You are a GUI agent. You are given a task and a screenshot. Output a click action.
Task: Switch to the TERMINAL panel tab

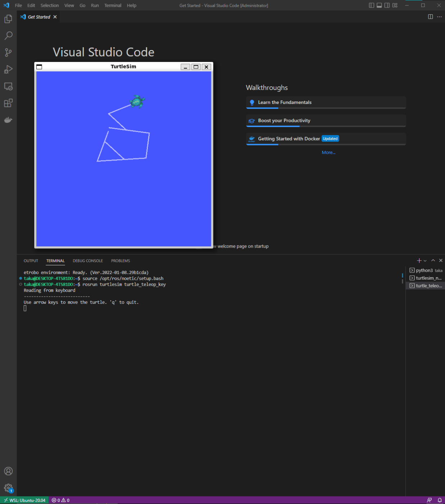[55, 261]
